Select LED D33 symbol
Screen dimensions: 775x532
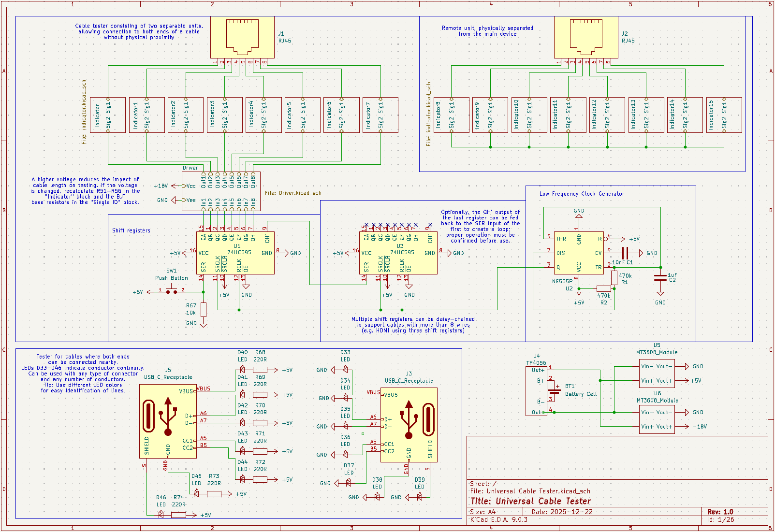(345, 370)
